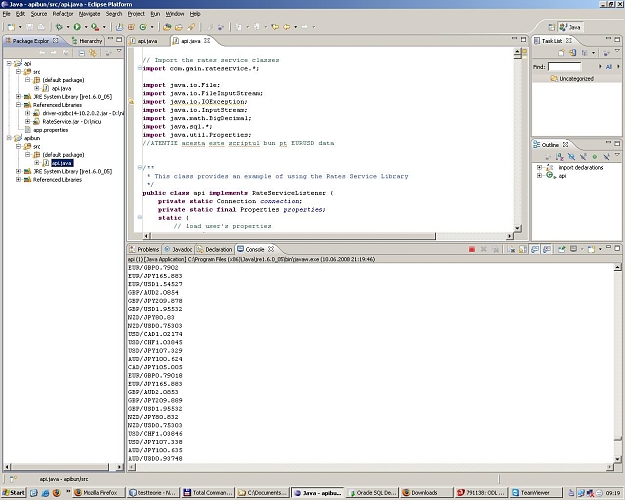
Task: Open the Outline view menu triangle
Action: 617,155
